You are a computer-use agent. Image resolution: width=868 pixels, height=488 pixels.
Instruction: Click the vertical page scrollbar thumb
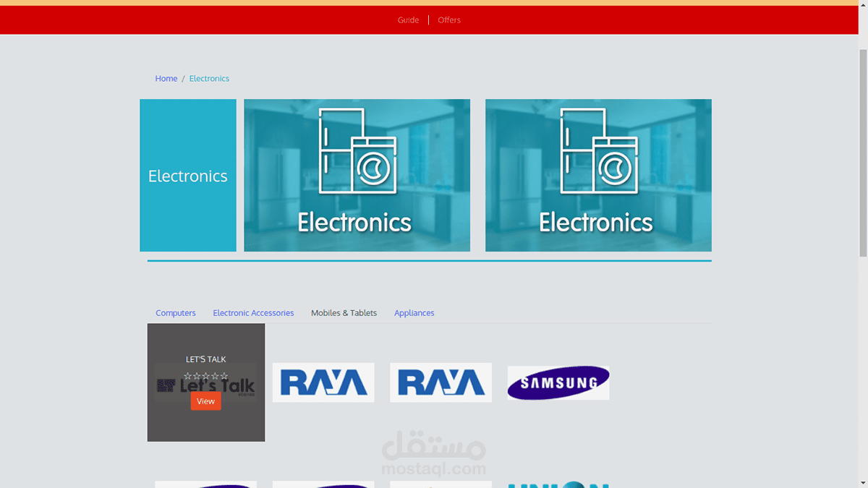pos(863,153)
